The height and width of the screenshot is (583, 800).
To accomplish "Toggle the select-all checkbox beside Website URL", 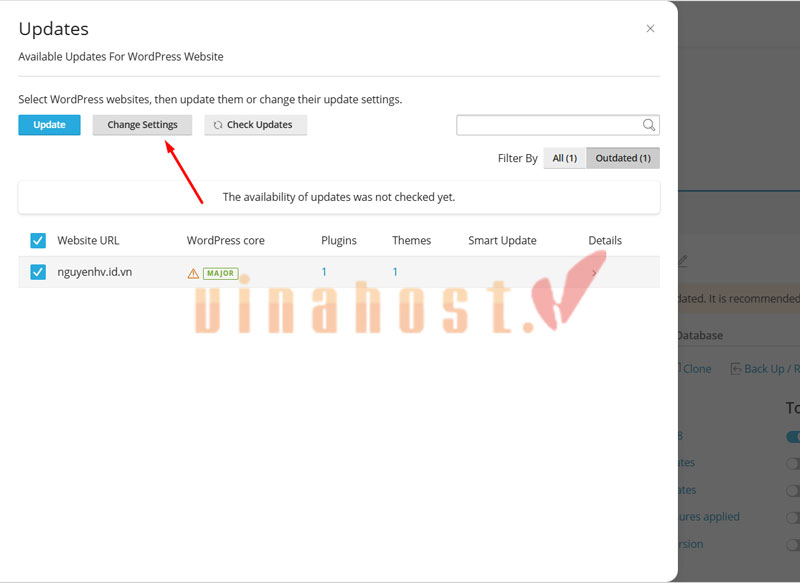I will pyautogui.click(x=38, y=240).
